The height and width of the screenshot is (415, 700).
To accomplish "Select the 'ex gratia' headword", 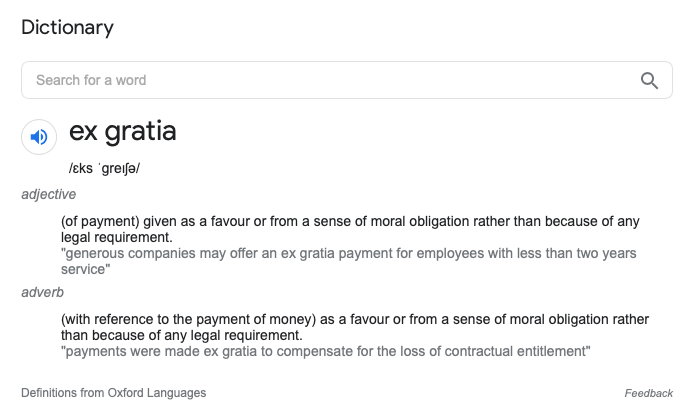I will pos(122,131).
